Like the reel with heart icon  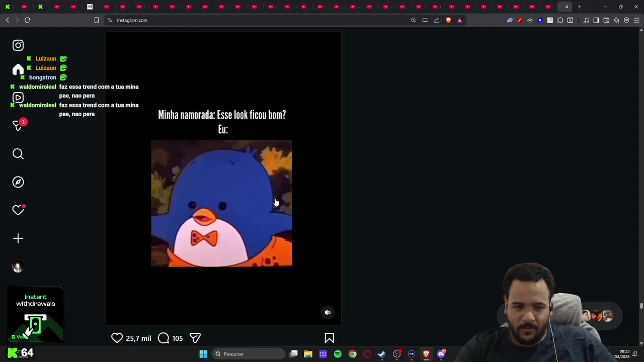tap(117, 338)
